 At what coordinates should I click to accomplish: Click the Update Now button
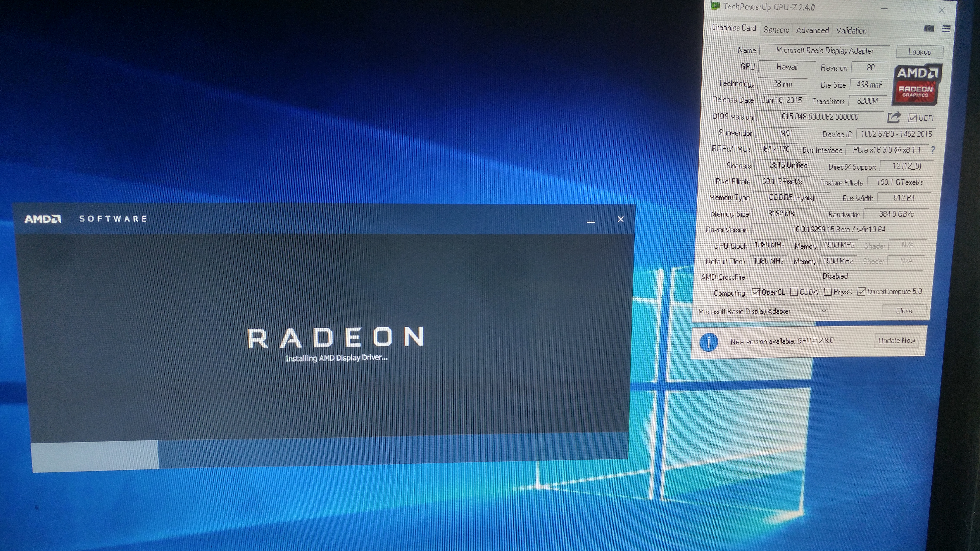click(897, 340)
